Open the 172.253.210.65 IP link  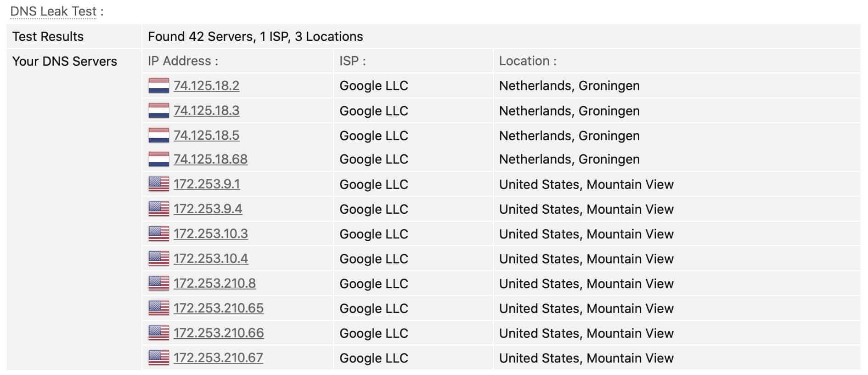(219, 308)
